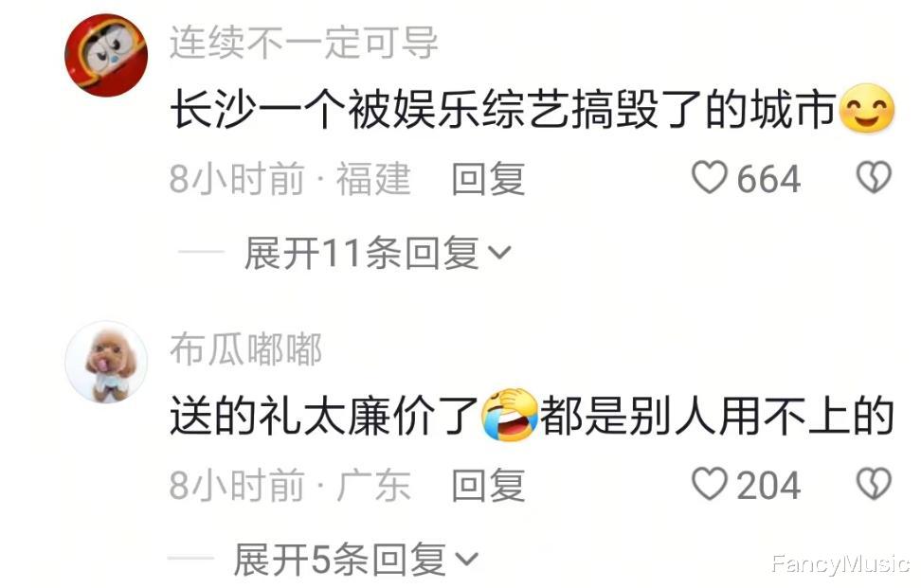
Task: Tap the smiling emoji after 城市
Action: point(867,109)
